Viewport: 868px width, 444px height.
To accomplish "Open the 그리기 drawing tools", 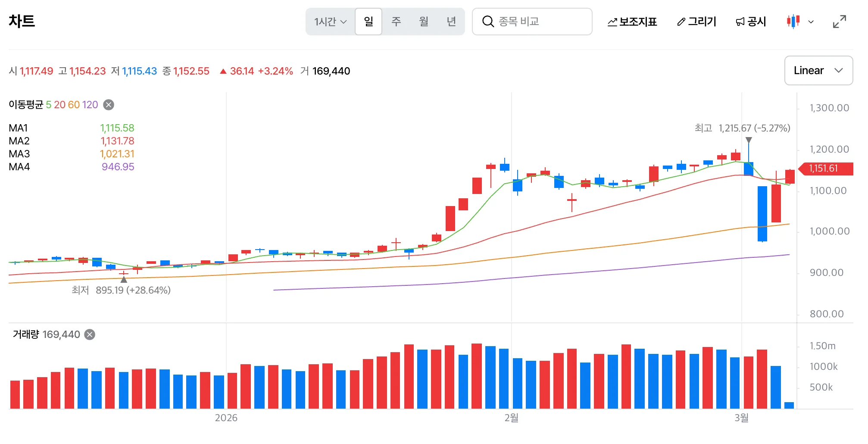I will point(696,22).
